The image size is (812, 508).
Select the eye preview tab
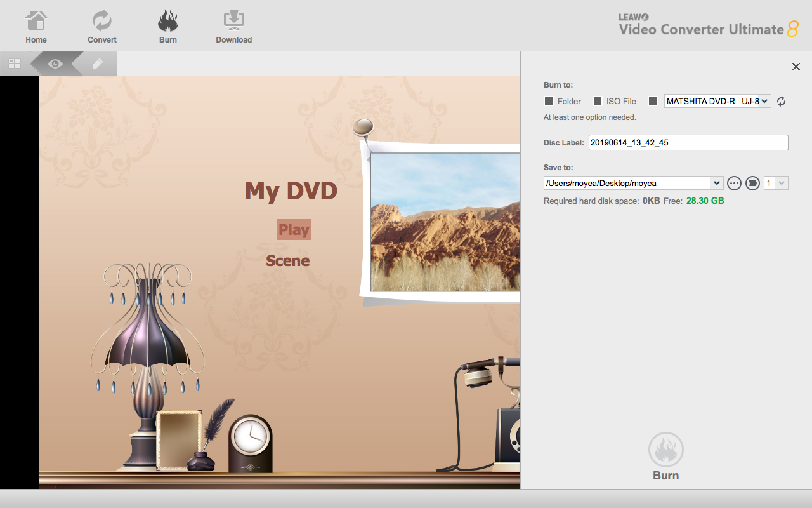(x=55, y=63)
